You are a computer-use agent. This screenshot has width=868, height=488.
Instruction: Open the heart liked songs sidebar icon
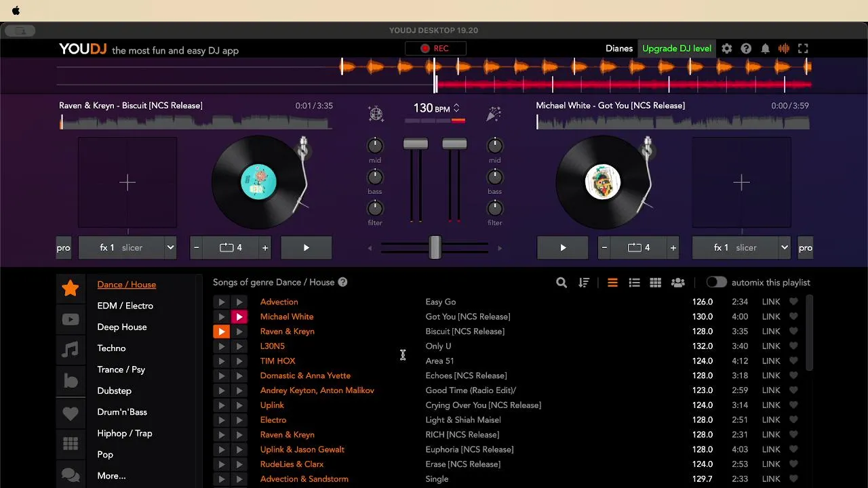[71, 413]
